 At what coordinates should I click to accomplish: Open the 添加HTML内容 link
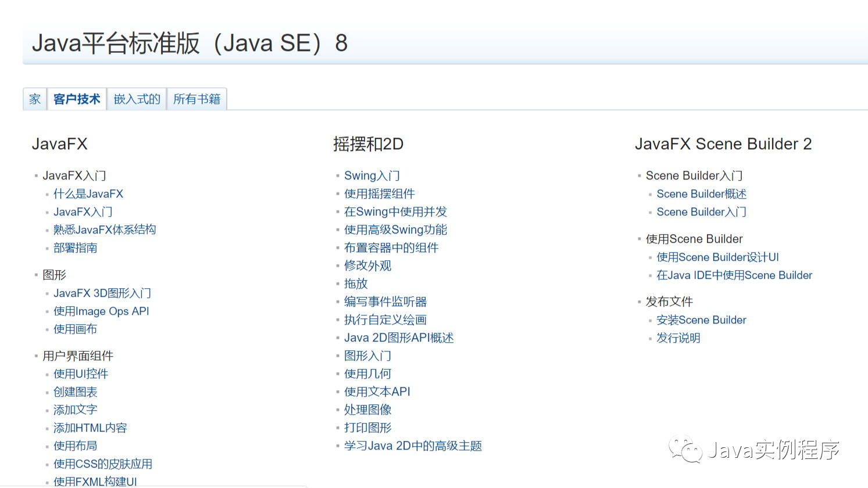90,428
